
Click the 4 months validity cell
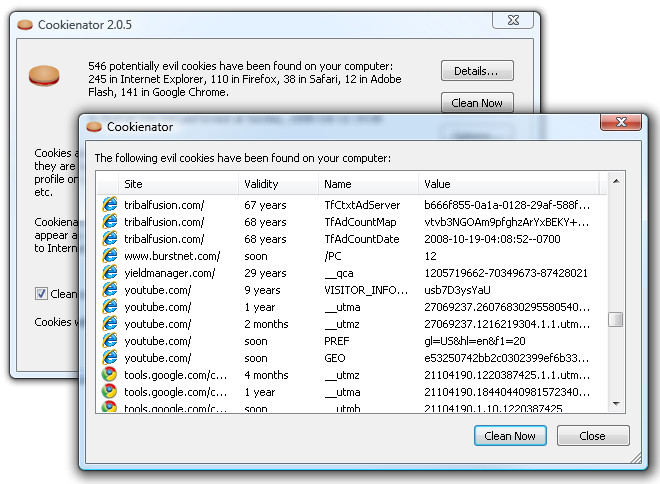tap(266, 375)
